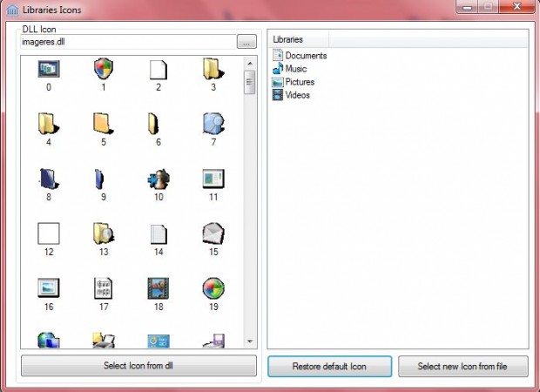Pick the text document icon numbered 14
The height and width of the screenshot is (392, 540).
(x=159, y=234)
